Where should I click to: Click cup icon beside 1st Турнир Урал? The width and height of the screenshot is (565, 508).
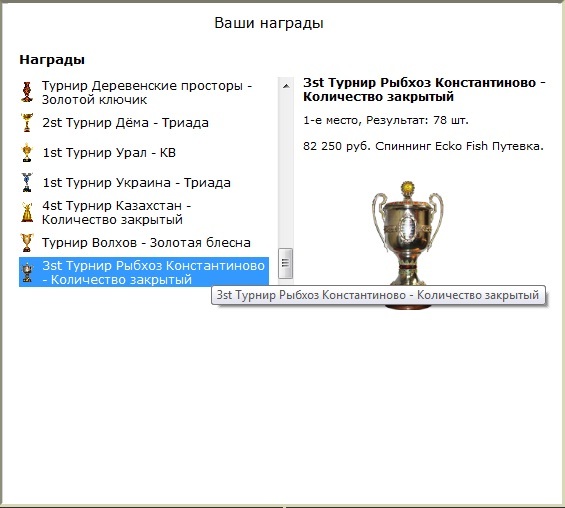(x=27, y=152)
